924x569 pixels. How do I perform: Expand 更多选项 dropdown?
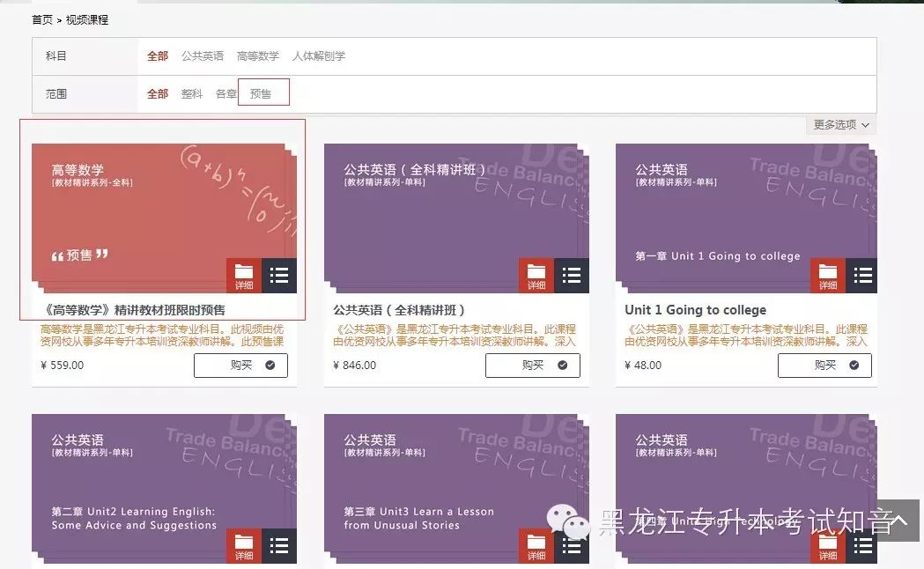[x=841, y=125]
